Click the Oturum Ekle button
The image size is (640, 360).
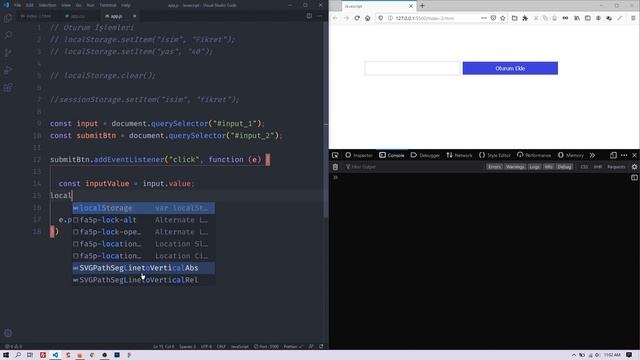[x=510, y=68]
